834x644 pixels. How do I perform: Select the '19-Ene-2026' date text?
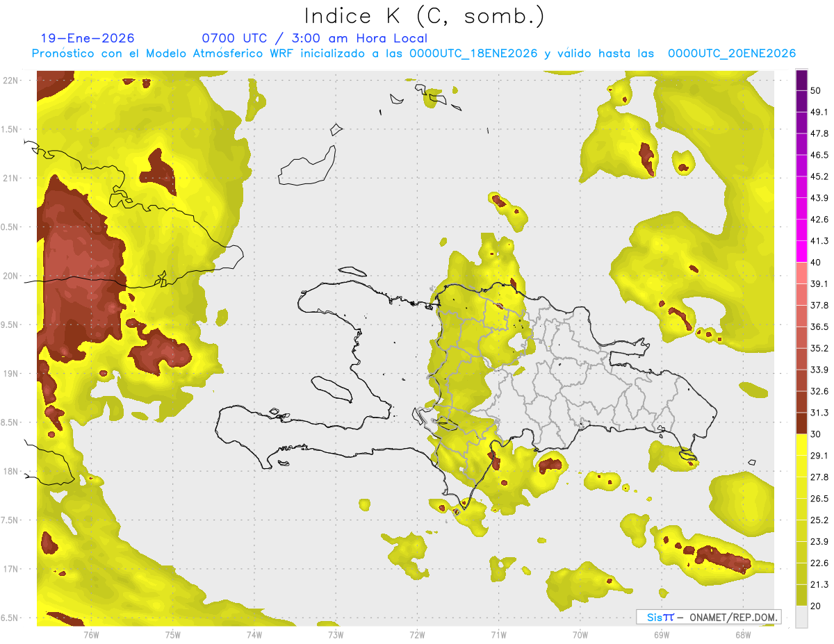coord(88,38)
